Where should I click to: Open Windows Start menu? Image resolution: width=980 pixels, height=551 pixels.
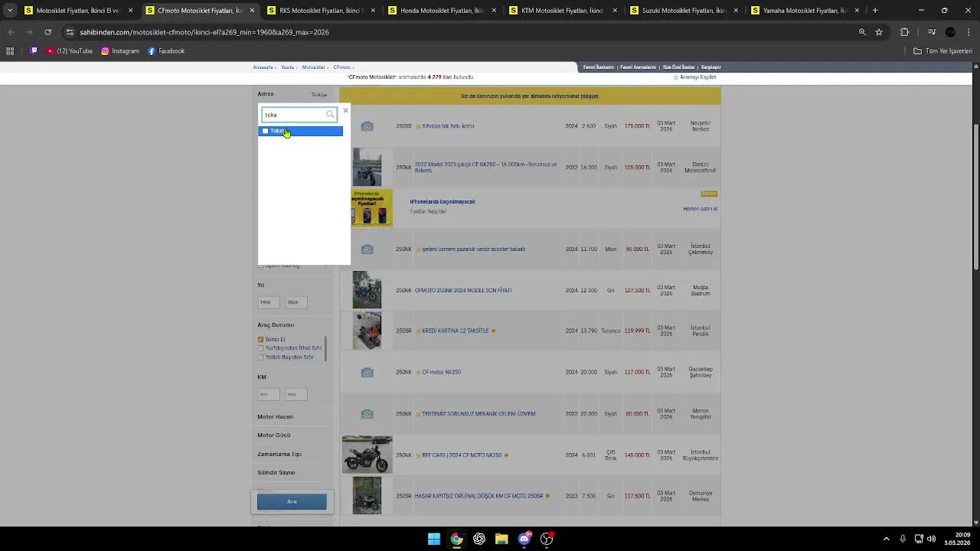tap(434, 539)
